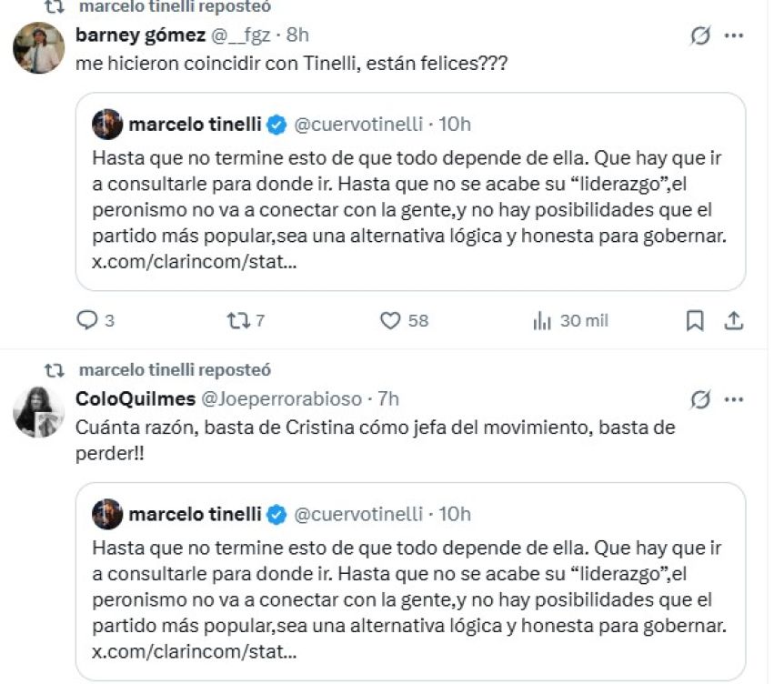Reply to barney gómez's post
784x684 pixels.
86,320
